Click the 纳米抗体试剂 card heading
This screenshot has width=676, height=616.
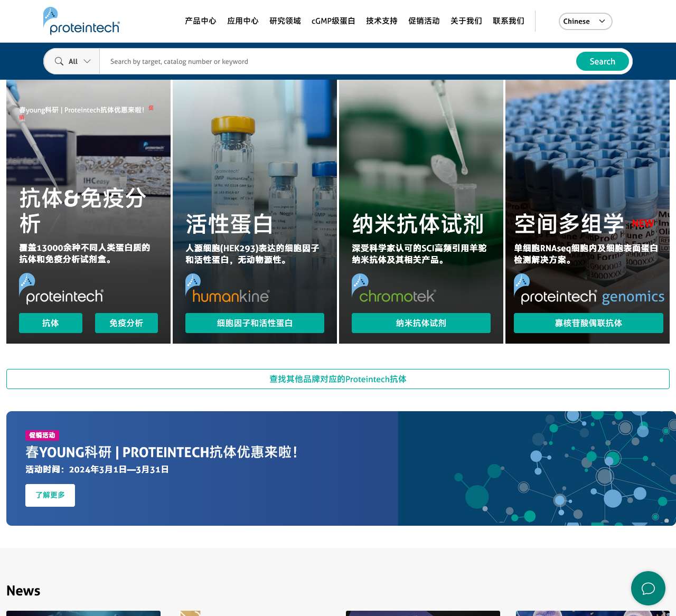tap(418, 224)
